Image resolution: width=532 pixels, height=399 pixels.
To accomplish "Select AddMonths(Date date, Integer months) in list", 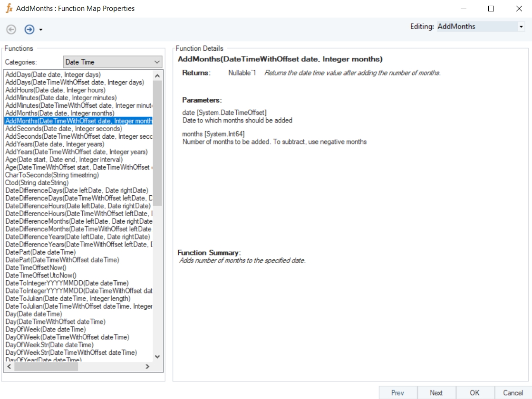I will [59, 113].
